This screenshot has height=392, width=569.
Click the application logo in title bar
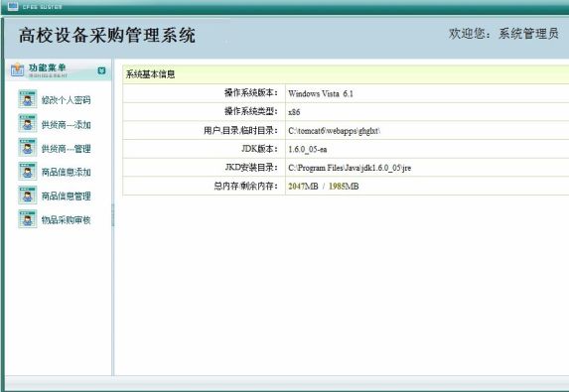(13, 6)
